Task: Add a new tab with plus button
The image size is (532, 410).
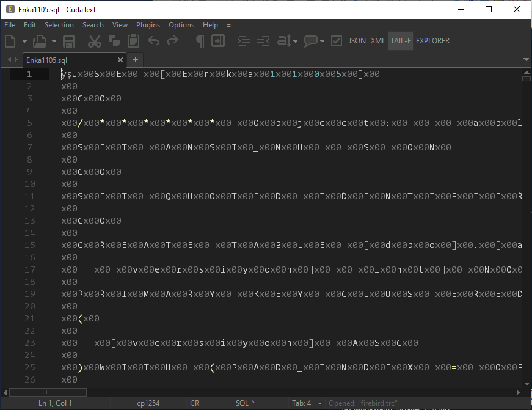Action: coord(135,60)
